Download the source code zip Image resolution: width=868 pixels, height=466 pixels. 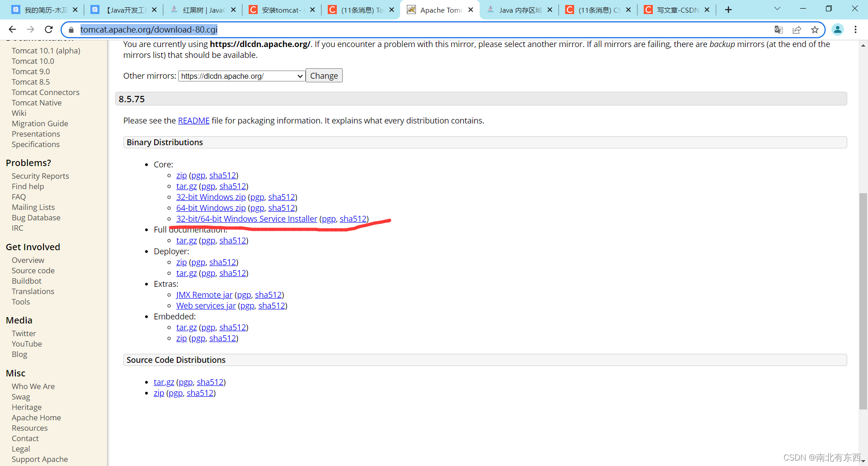coord(159,393)
